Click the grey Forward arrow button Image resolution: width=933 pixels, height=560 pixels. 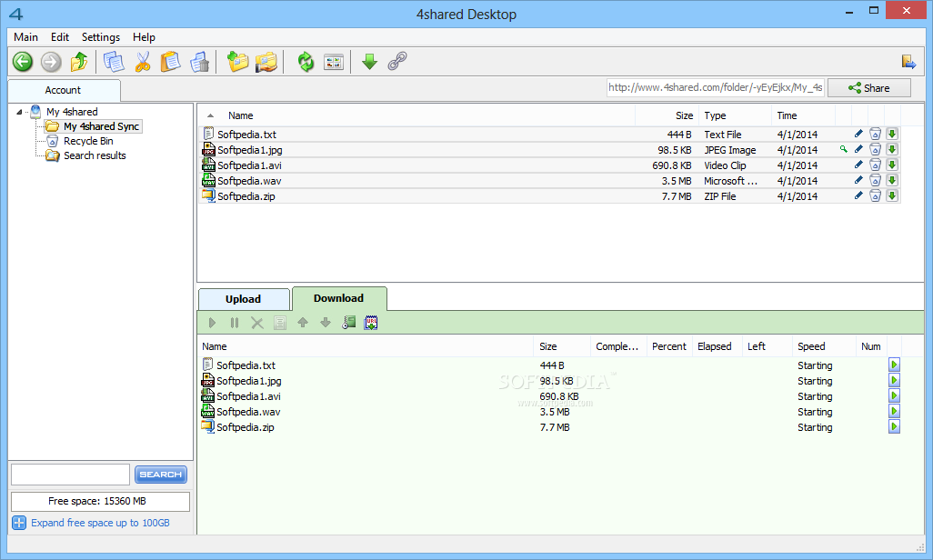click(51, 61)
